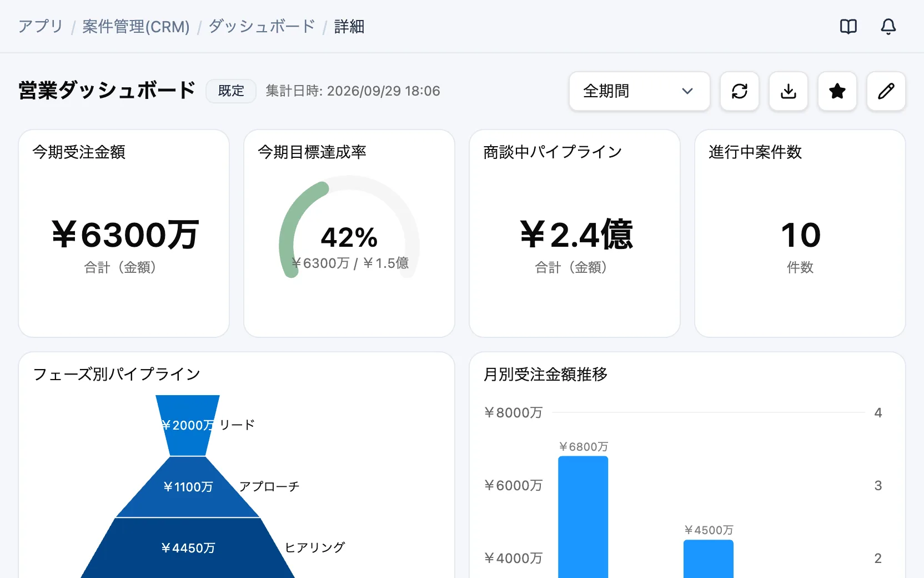Click the ¥4000万 axis label
The height and width of the screenshot is (578, 924).
[513, 558]
